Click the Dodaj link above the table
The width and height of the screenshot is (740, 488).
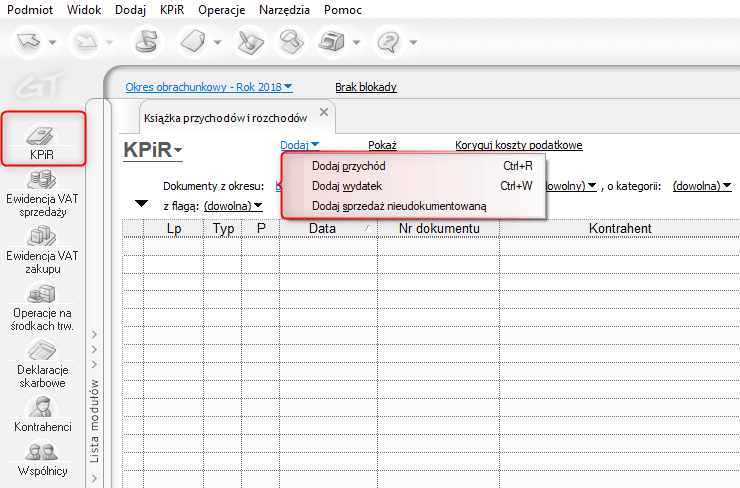tap(300, 145)
